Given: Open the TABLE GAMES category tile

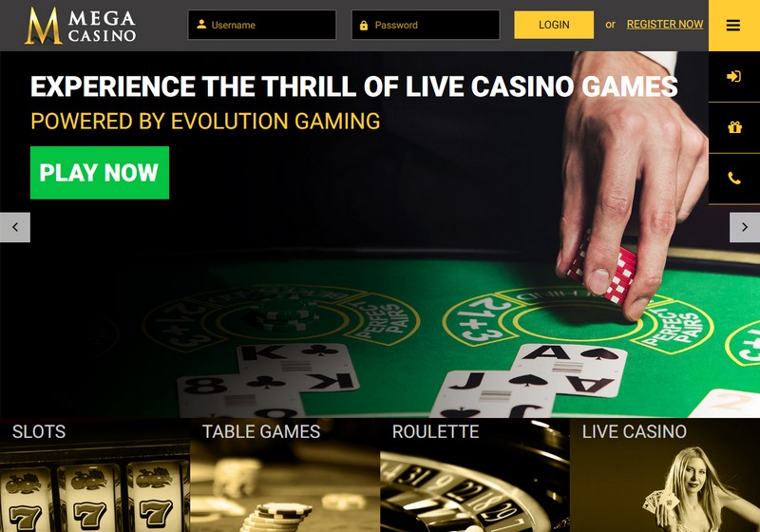Looking at the screenshot, I should pos(285,475).
